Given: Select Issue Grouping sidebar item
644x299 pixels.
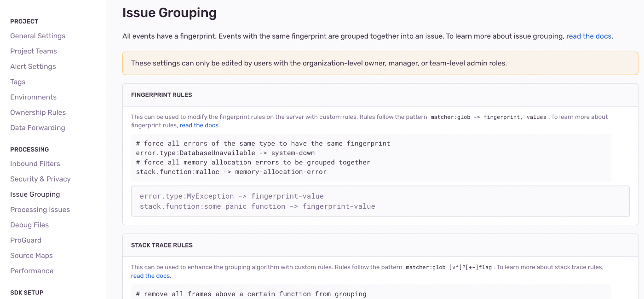Looking at the screenshot, I should click(x=35, y=194).
